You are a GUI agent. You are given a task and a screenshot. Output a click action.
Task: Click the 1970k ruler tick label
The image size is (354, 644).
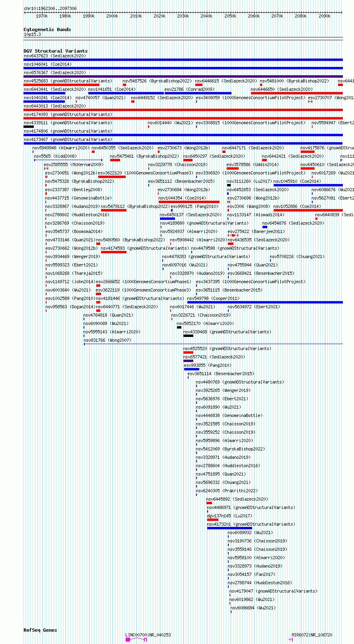click(x=42, y=16)
